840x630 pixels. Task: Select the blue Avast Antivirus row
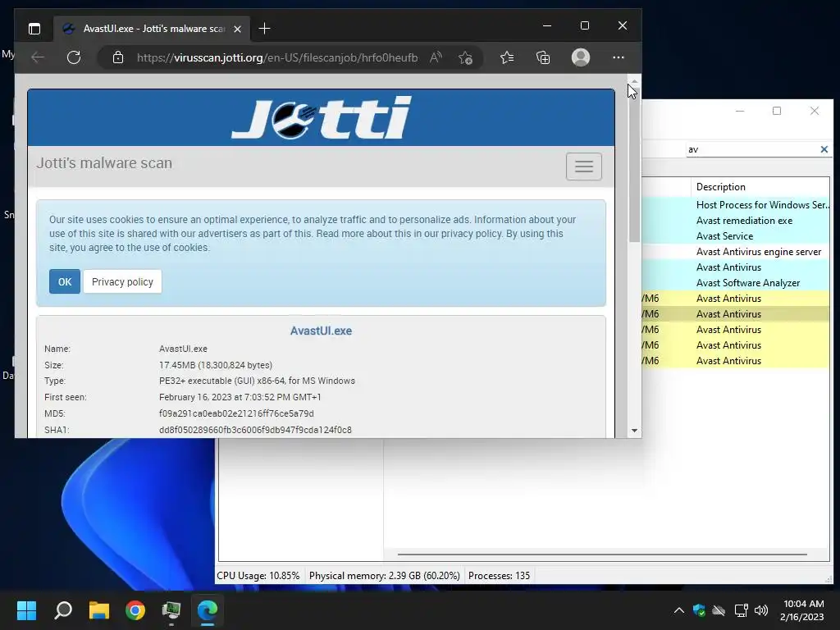point(736,267)
